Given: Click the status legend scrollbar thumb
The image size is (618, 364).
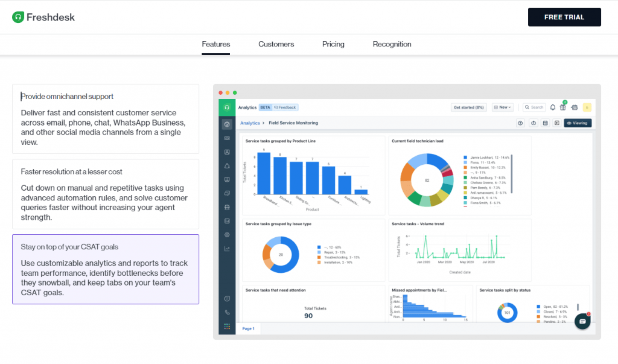Looking at the screenshot, I should [578, 307].
